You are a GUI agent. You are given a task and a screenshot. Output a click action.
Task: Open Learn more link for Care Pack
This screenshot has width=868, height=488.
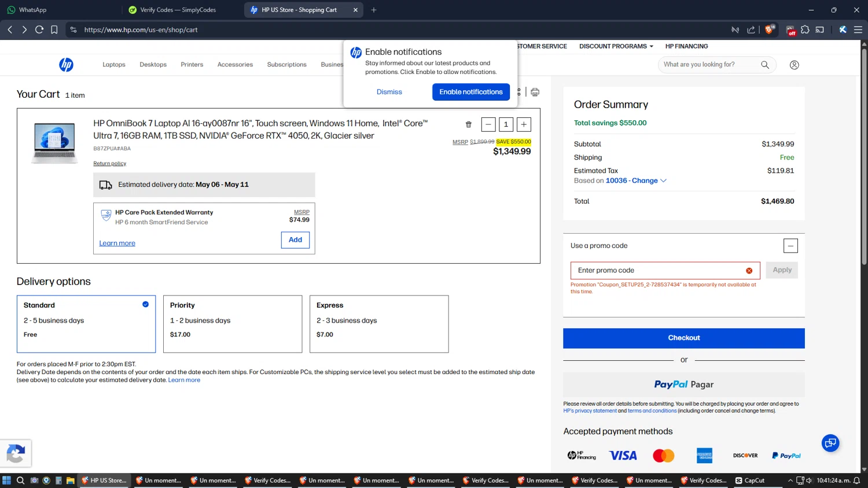click(x=117, y=243)
